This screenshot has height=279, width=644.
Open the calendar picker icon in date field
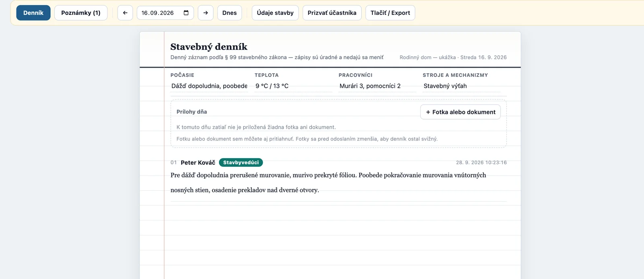(x=186, y=13)
